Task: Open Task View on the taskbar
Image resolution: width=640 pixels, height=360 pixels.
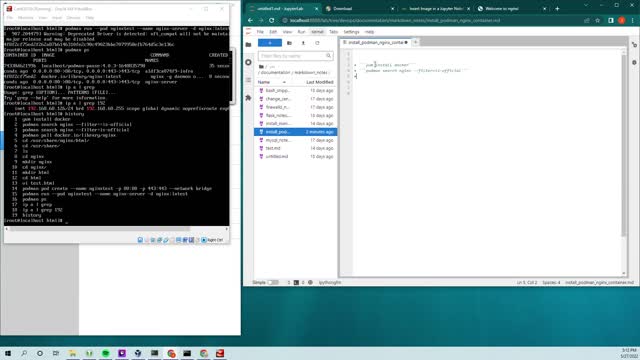Action: click(56, 353)
